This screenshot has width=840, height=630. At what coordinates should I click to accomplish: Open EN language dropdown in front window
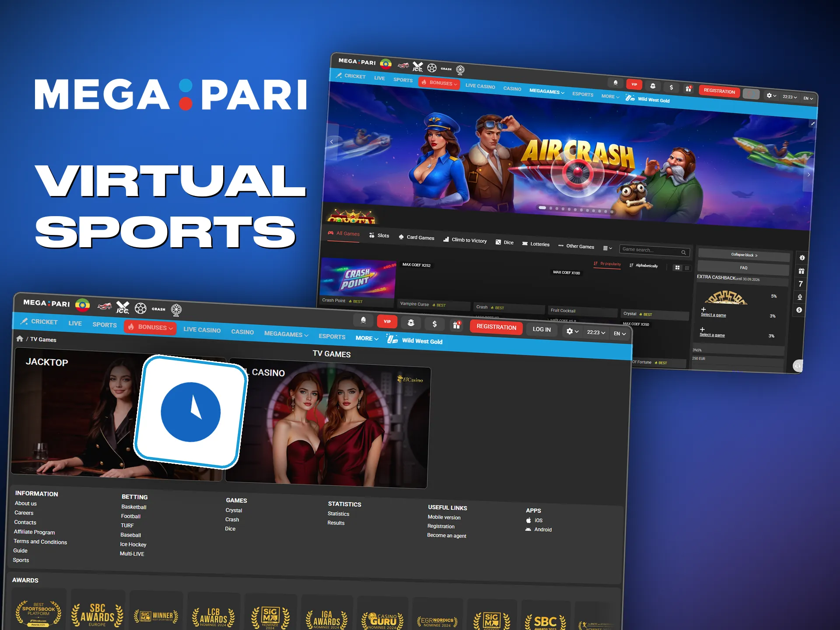619,333
